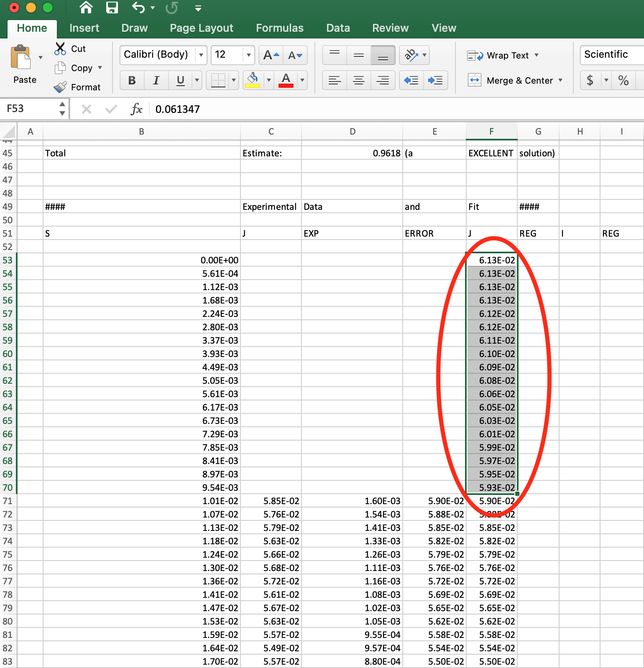Align cell contents to the top
Image resolution: width=644 pixels, height=668 pixels.
pos(335,55)
